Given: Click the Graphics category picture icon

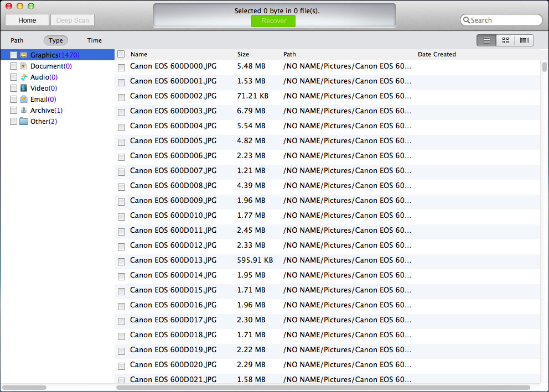Looking at the screenshot, I should coord(23,55).
